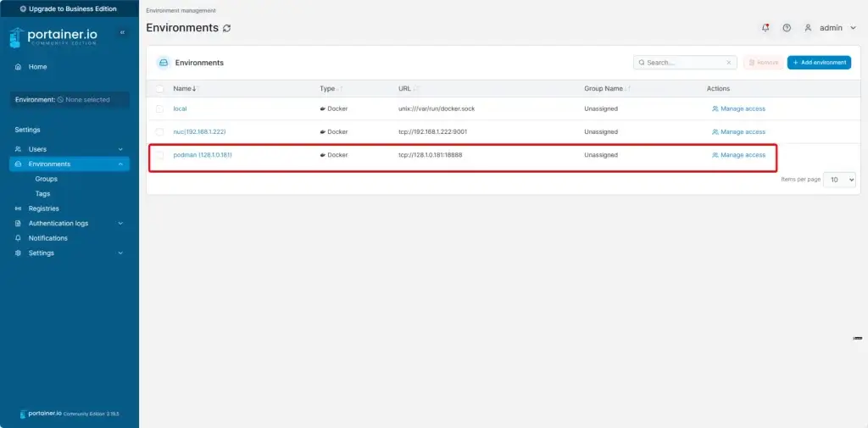Open Groups under Environments
This screenshot has width=868, height=428.
[x=47, y=180]
